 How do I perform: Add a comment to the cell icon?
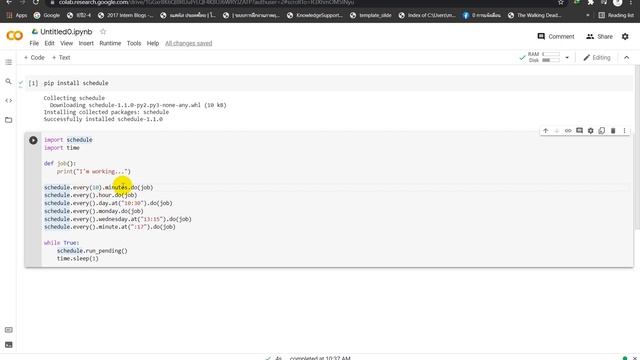pos(579,131)
